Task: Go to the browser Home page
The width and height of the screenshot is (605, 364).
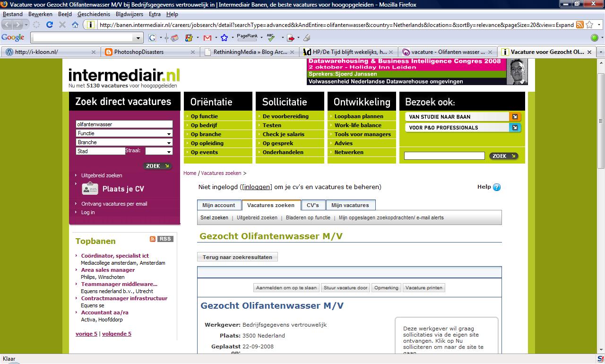Action: pyautogui.click(x=75, y=25)
